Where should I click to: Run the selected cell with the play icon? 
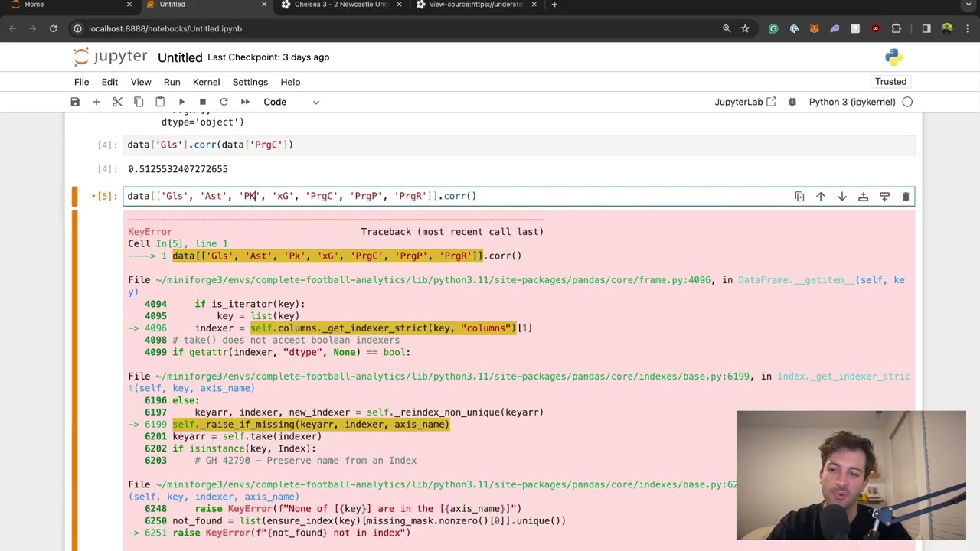point(181,102)
